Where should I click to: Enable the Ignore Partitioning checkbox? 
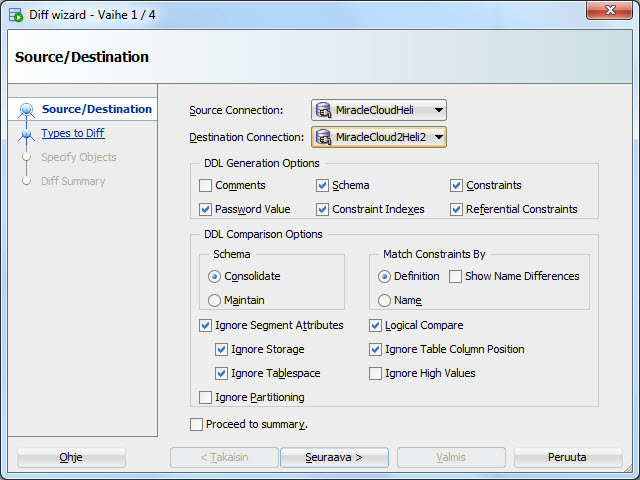[205, 398]
